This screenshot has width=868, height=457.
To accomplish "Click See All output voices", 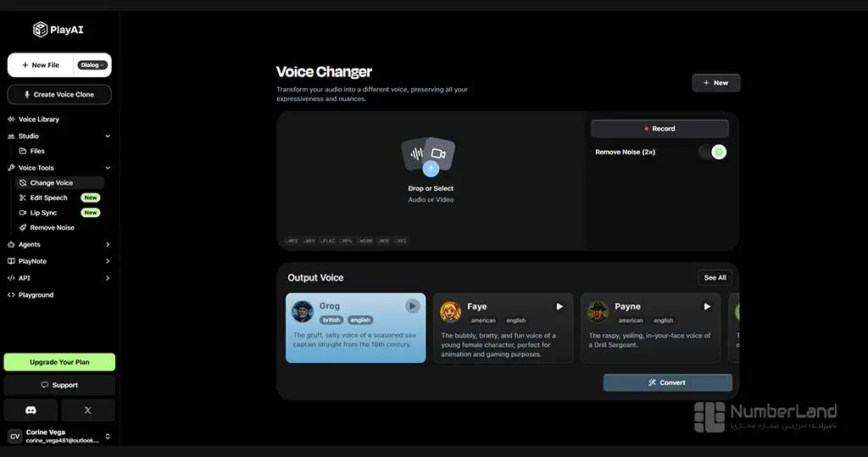I will point(715,277).
